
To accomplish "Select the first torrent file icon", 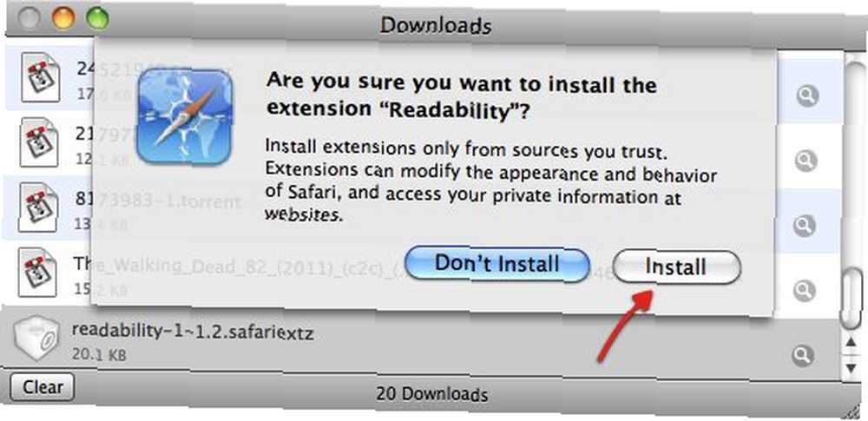I will [x=41, y=77].
